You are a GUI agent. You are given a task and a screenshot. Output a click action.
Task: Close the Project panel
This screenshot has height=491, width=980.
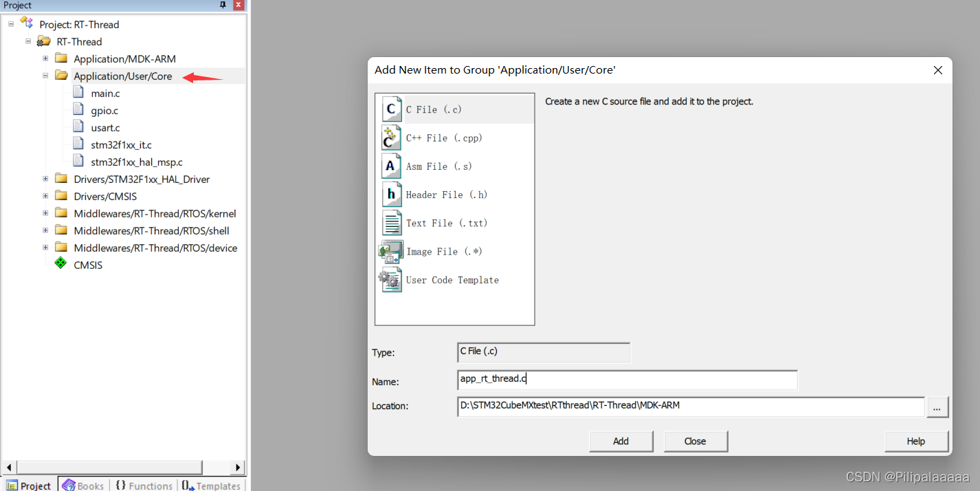(238, 5)
